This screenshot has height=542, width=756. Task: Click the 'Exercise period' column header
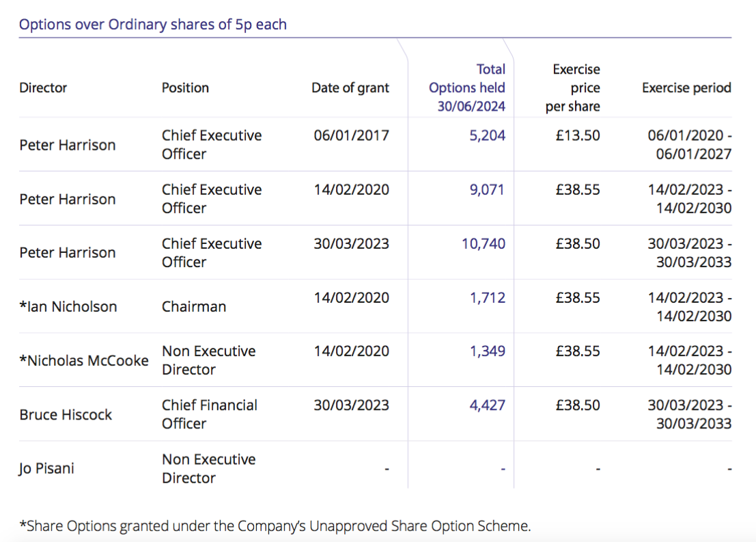[x=686, y=87]
